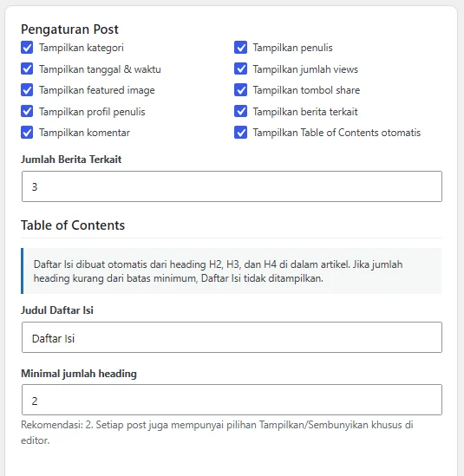464x476 pixels.
Task: Disable Tampilkan featured image option
Action: coord(27,90)
